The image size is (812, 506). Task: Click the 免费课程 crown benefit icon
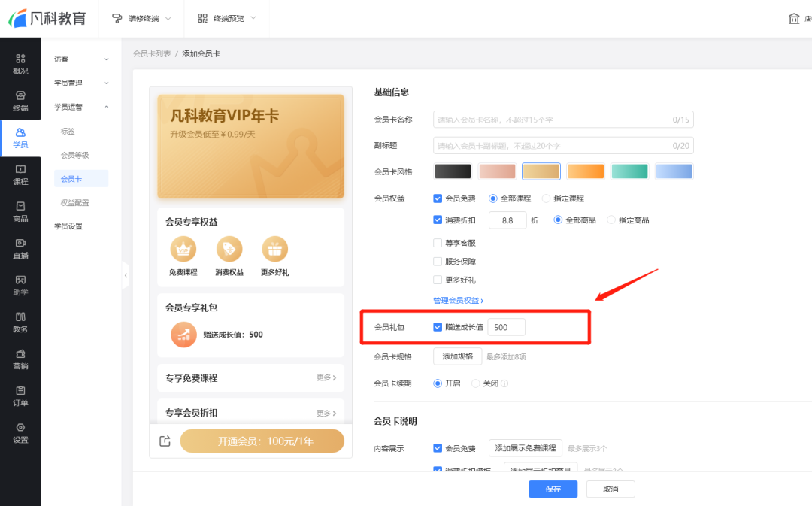tap(183, 249)
